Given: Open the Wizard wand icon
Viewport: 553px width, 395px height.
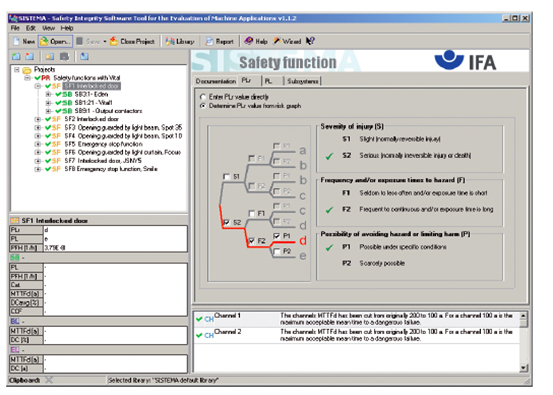Looking at the screenshot, I should click(277, 41).
